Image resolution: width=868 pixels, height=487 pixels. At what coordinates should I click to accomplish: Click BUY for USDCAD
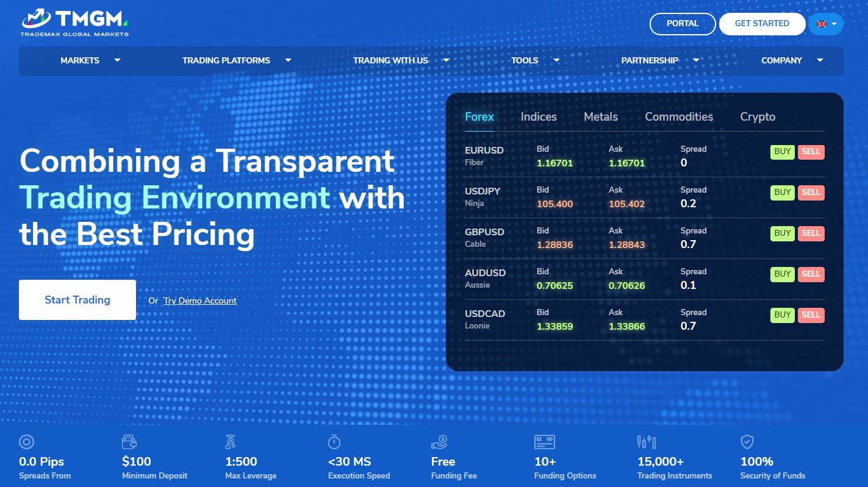point(783,315)
